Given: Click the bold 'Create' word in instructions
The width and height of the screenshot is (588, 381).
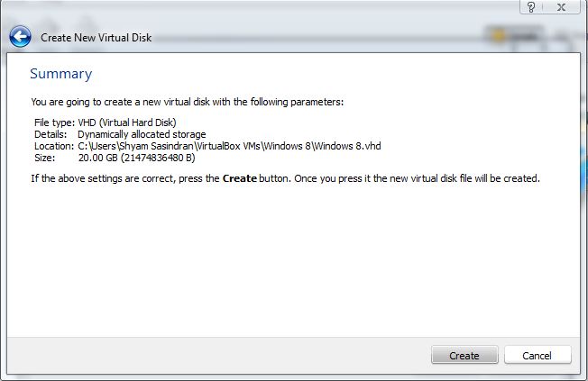Looking at the screenshot, I should pos(240,178).
